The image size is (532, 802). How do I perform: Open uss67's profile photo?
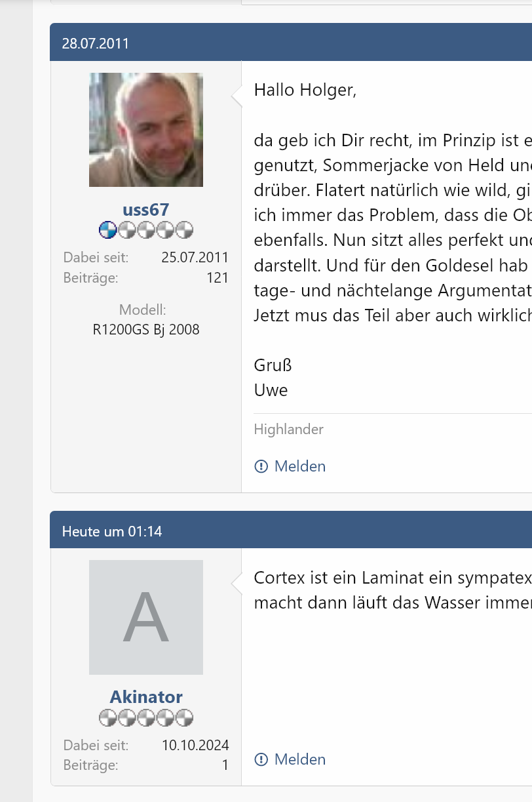coord(146,130)
